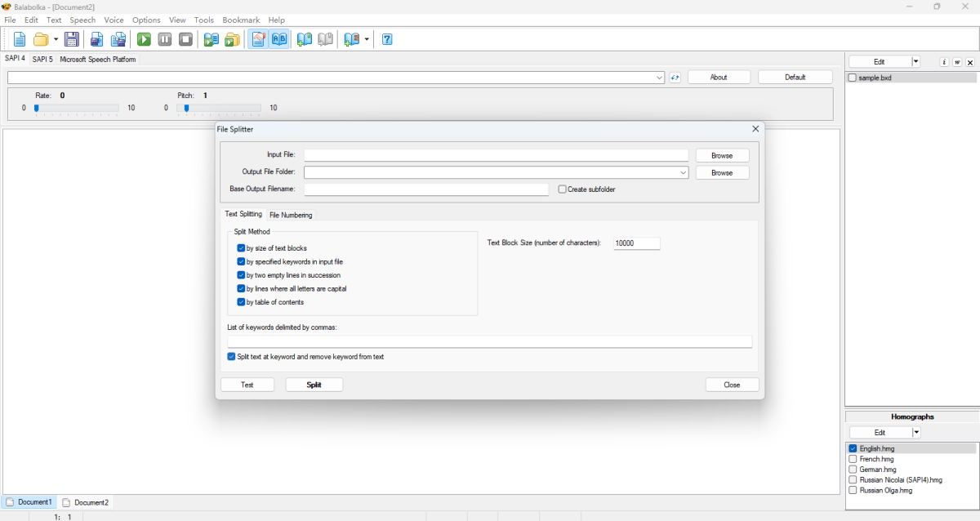Viewport: 980px width, 521px height.
Task: Enable the French.hmg homograph checkbox
Action: [x=853, y=459]
